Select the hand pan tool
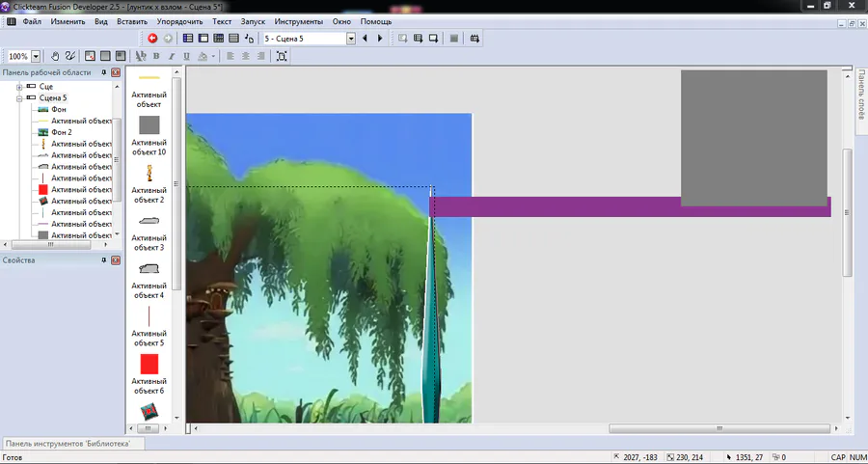The image size is (868, 464). [x=55, y=56]
